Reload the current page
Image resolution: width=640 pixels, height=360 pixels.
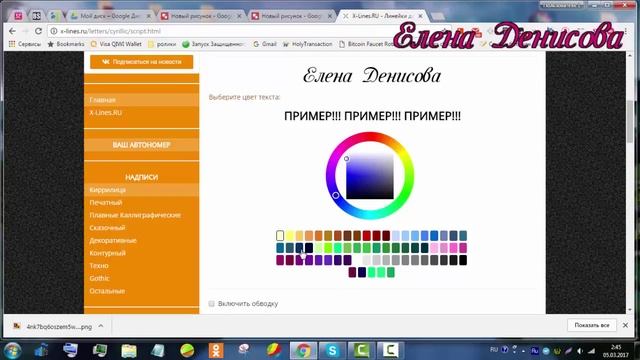coord(38,31)
